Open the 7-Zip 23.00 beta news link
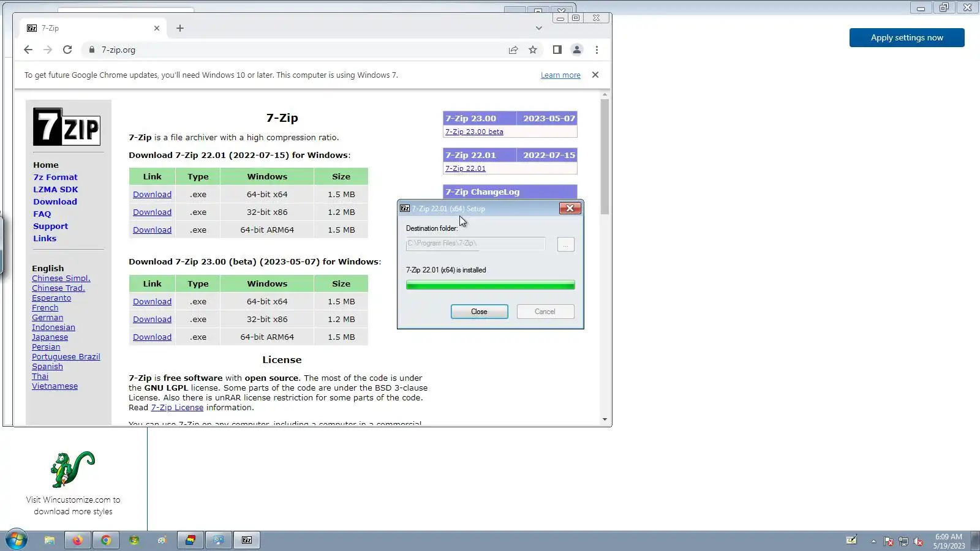 coord(474,132)
